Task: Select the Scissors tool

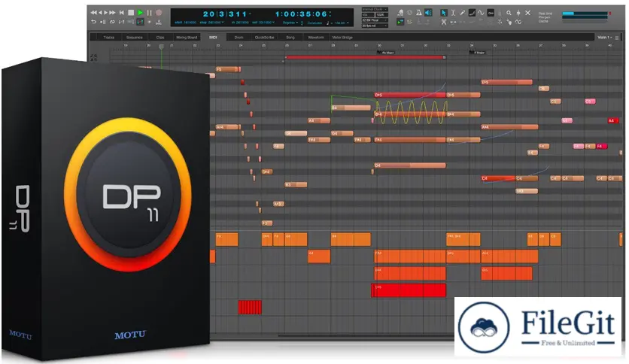Action: click(444, 22)
